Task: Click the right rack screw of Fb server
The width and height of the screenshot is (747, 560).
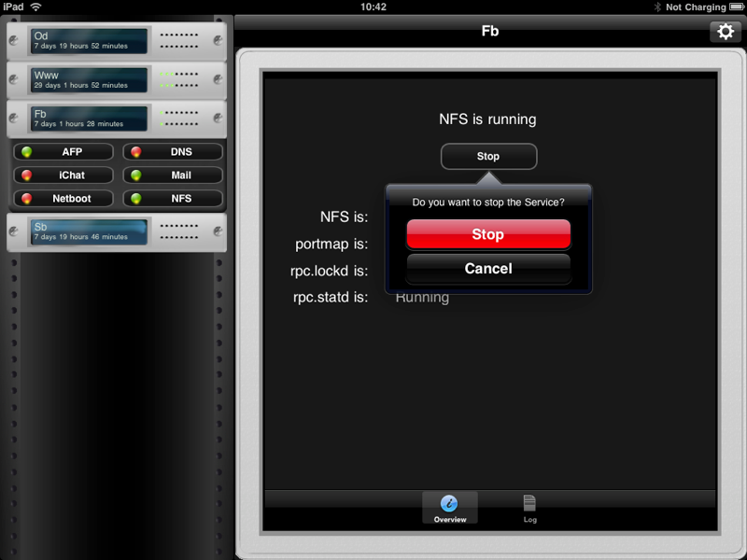Action: pos(218,119)
